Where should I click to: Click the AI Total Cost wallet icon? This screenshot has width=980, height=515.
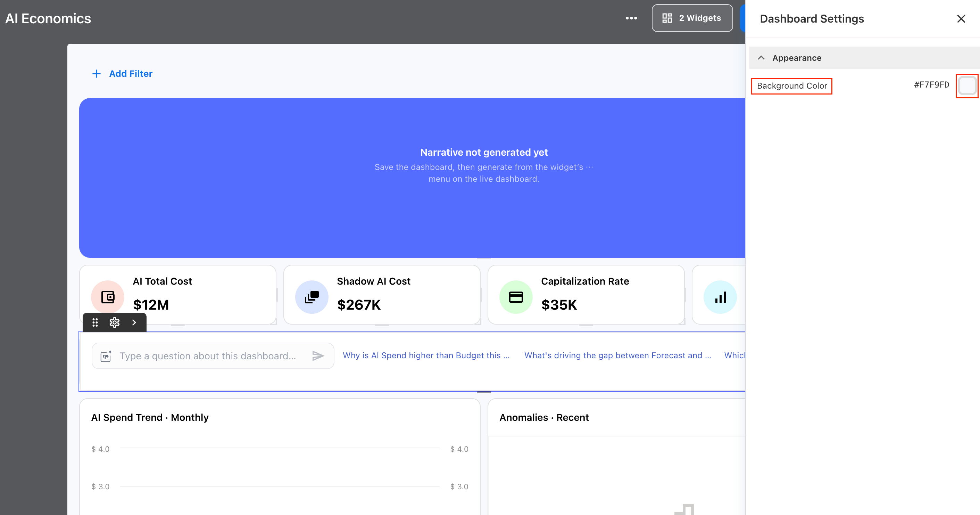pos(108,297)
